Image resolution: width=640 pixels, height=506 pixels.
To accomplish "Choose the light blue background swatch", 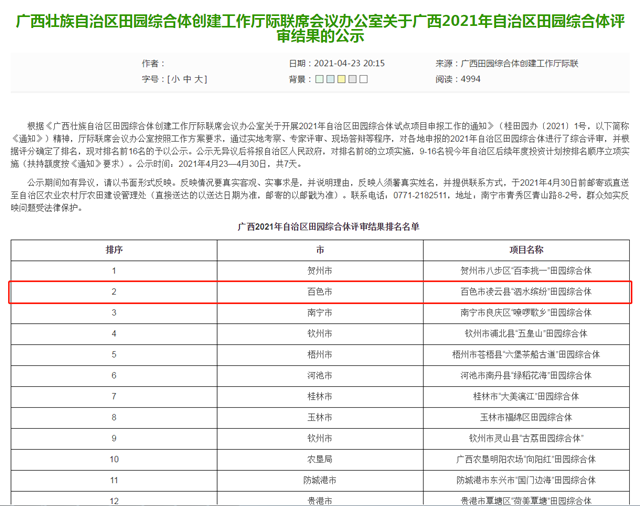I will click(x=331, y=79).
